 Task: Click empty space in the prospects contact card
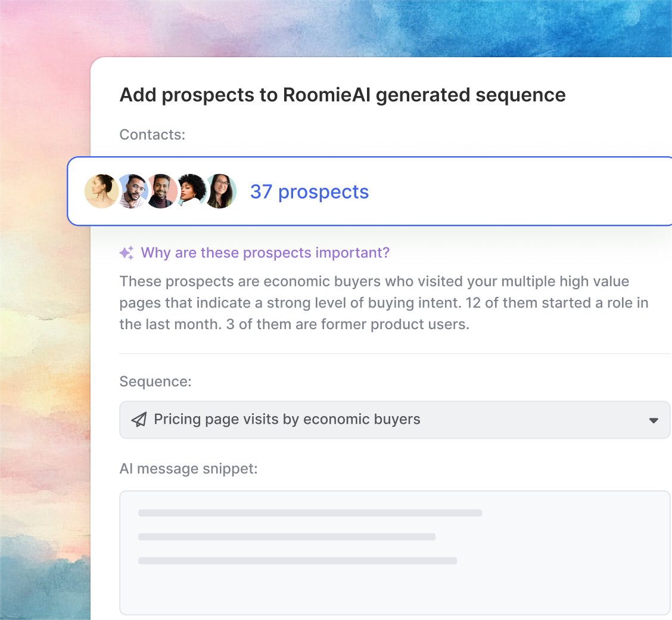(x=506, y=191)
